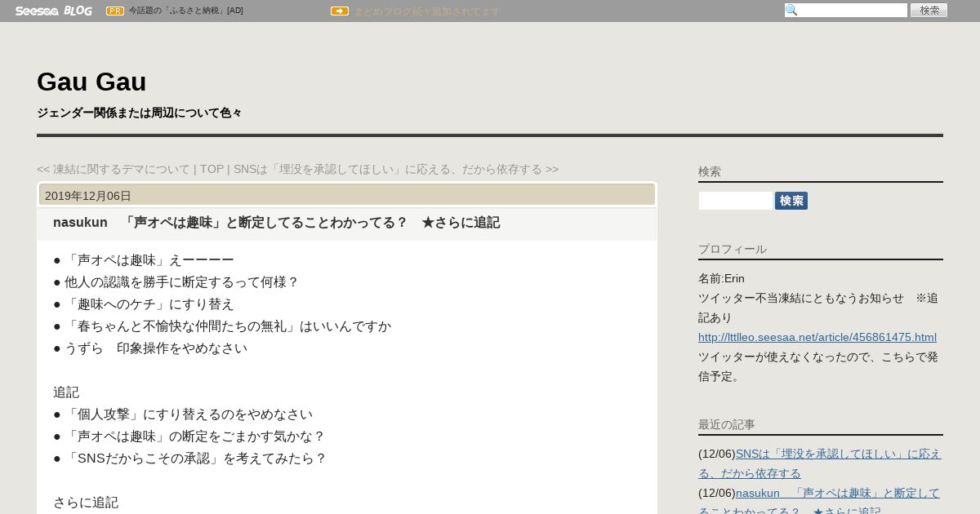Click the gray 検索 button in top bar

pyautogui.click(x=929, y=11)
